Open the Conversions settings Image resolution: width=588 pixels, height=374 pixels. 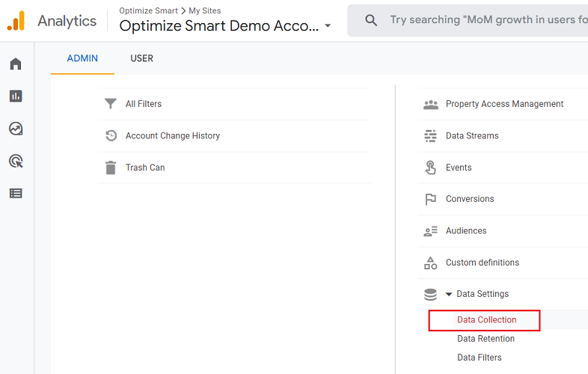click(470, 199)
